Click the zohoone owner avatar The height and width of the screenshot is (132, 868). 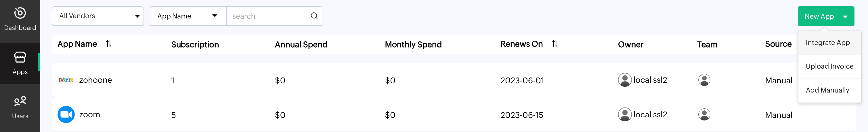pyautogui.click(x=624, y=80)
